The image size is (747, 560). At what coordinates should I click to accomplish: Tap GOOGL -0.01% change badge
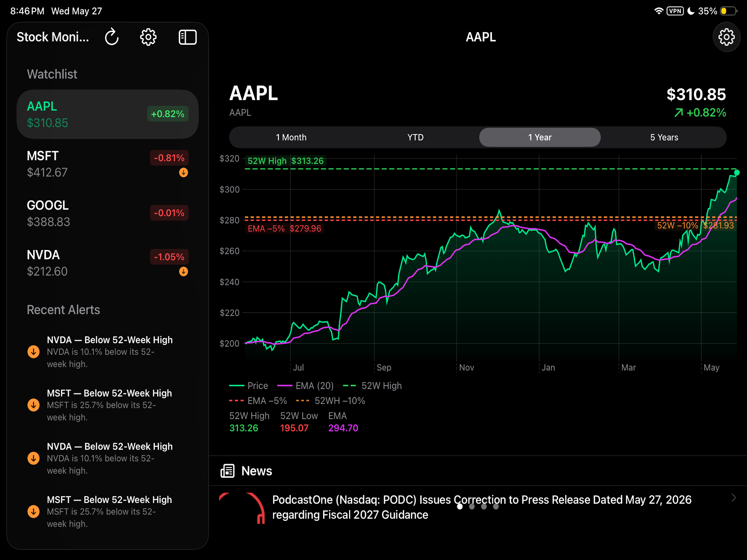click(169, 213)
